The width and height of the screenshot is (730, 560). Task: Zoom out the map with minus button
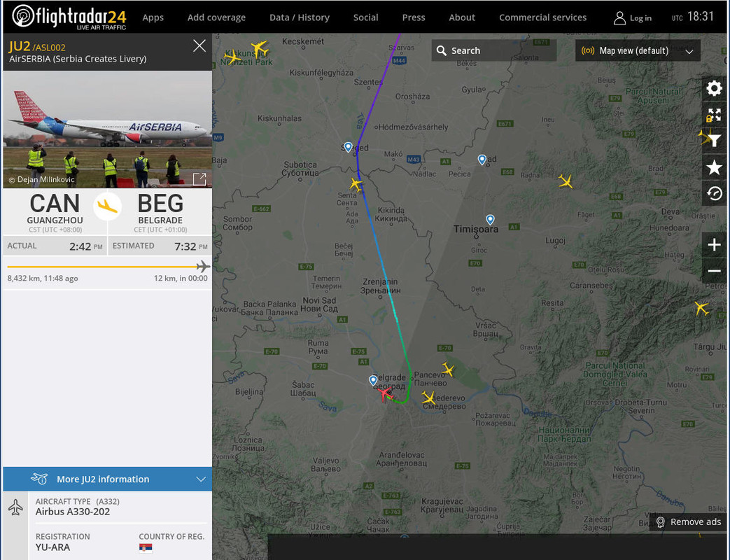click(x=714, y=270)
